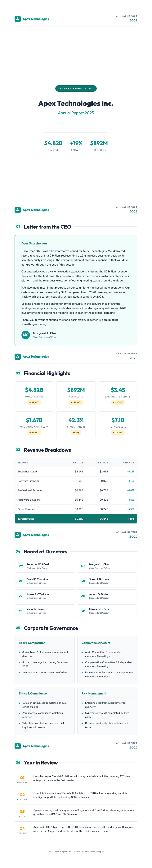152x868 pixels.
Task: Click the 06 badge beside Year in Review
Action: pos(18,762)
